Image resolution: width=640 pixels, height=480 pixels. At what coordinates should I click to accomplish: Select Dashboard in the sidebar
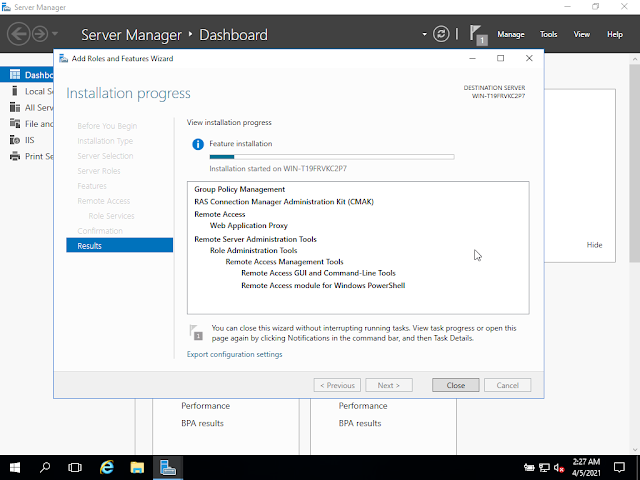(x=27, y=75)
